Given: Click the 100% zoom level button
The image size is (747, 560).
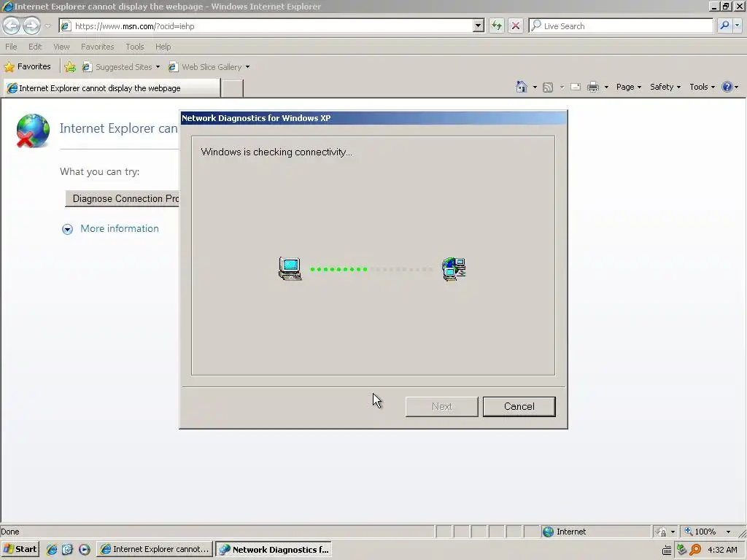Looking at the screenshot, I should 700,532.
